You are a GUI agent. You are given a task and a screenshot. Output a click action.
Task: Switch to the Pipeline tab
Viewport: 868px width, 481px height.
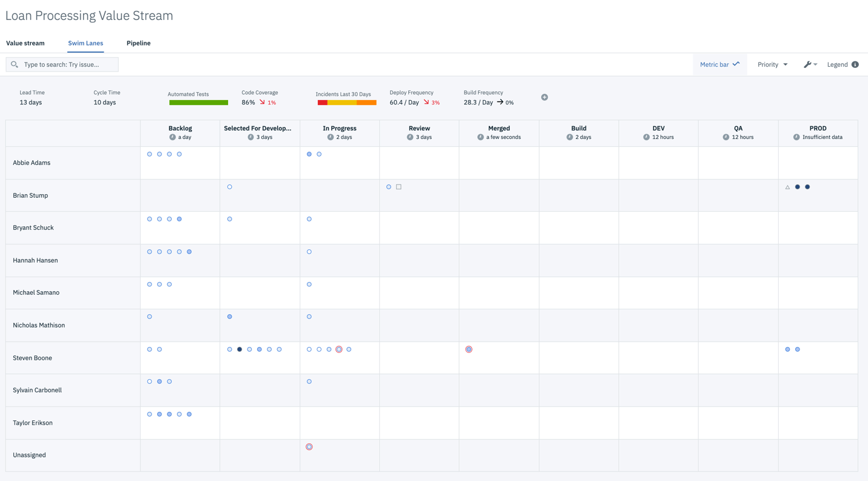click(138, 43)
